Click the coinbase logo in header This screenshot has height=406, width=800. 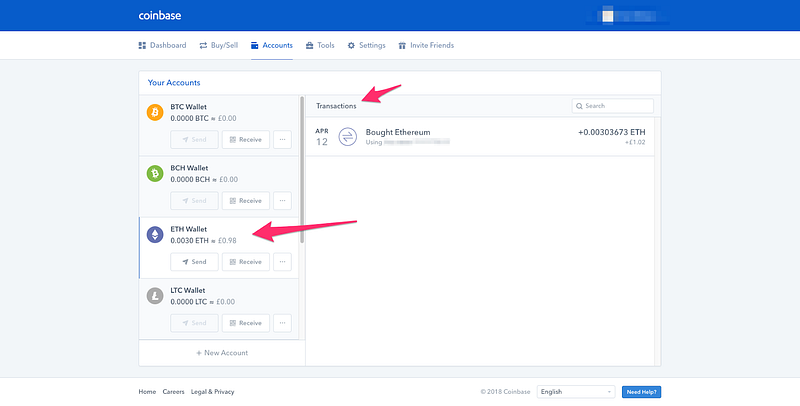click(x=160, y=15)
